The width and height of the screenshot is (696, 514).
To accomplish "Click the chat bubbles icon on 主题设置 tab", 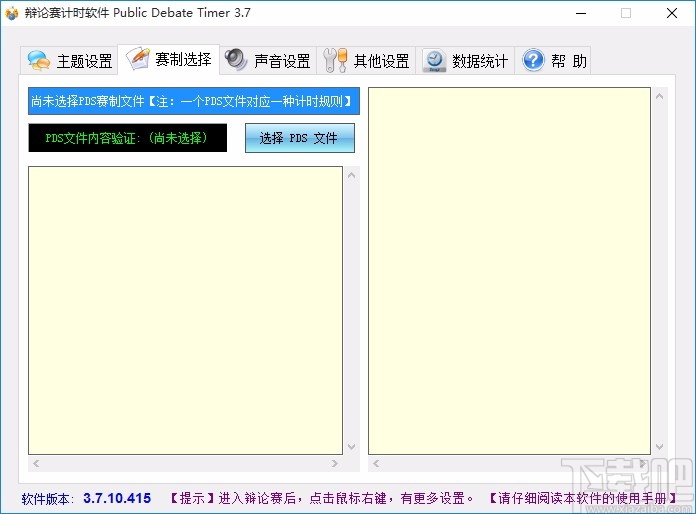I will point(39,60).
